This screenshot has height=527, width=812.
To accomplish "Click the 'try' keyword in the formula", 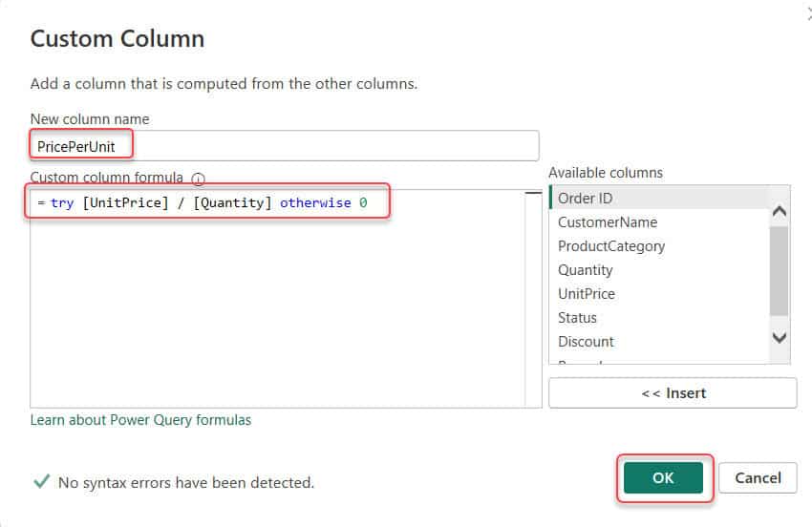I will pyautogui.click(x=62, y=203).
